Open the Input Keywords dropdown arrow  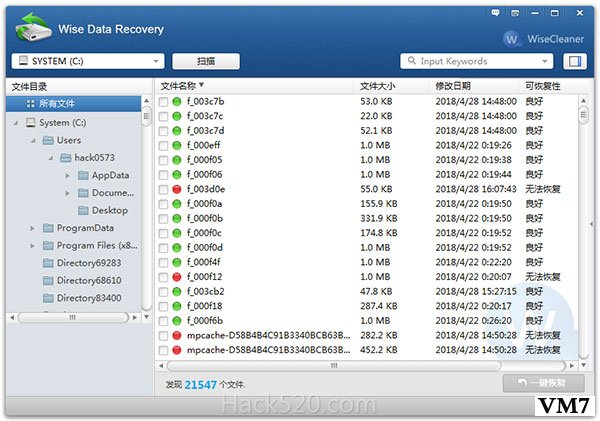[x=545, y=61]
